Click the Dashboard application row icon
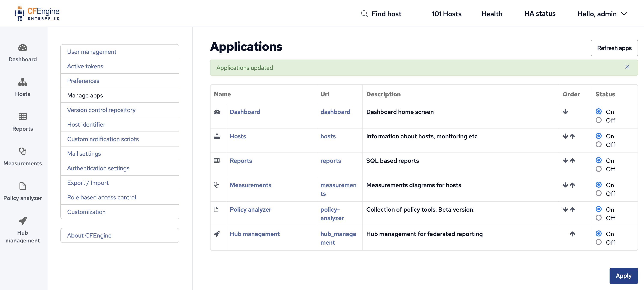The width and height of the screenshot is (644, 290). pos(217,111)
